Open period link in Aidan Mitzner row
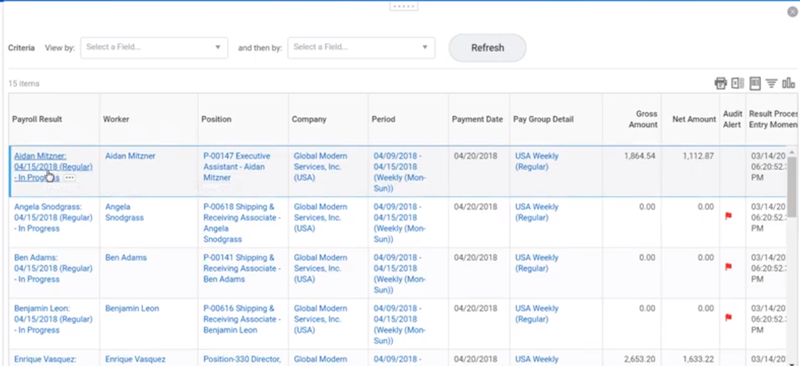The width and height of the screenshot is (800, 366). tap(400, 172)
